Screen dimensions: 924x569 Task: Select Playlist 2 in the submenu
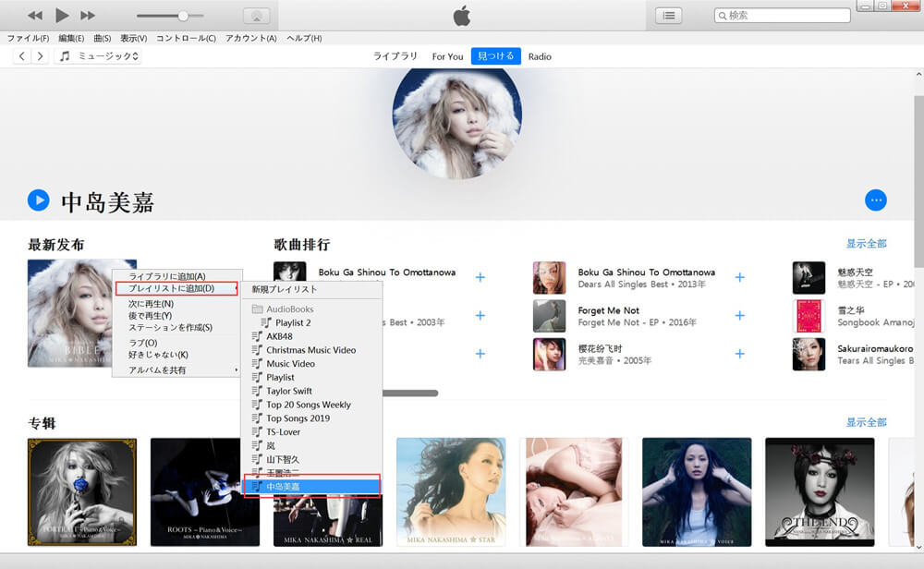(x=312, y=322)
